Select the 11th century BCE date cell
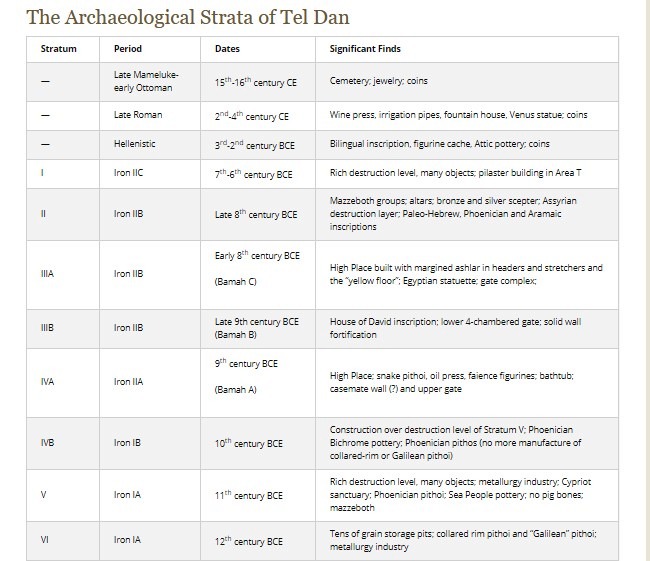The height and width of the screenshot is (561, 650). click(x=258, y=495)
